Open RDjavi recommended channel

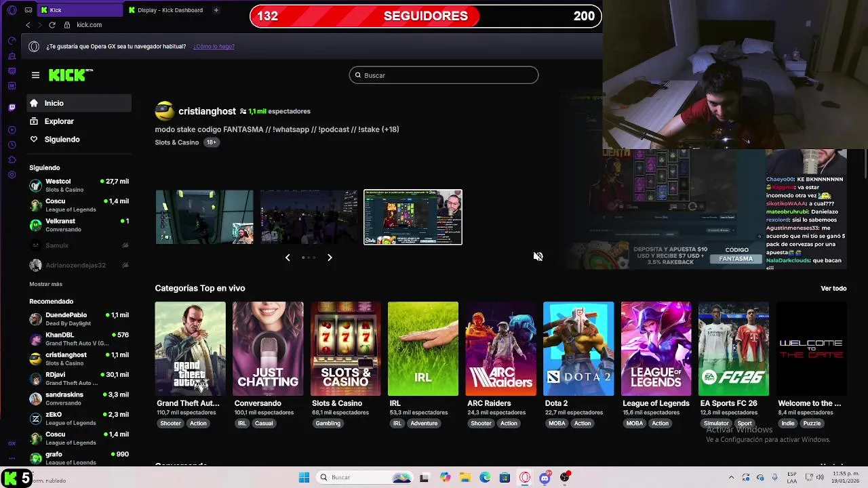coord(79,378)
